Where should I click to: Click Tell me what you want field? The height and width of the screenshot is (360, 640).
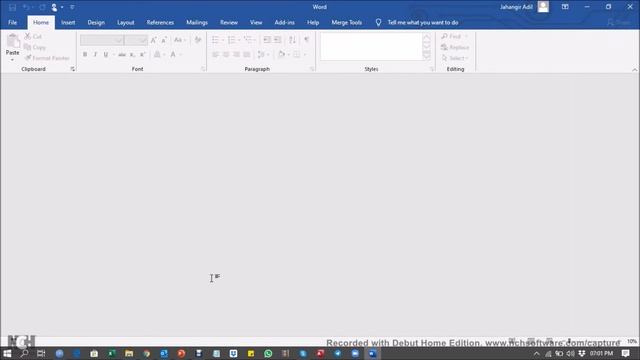click(422, 22)
